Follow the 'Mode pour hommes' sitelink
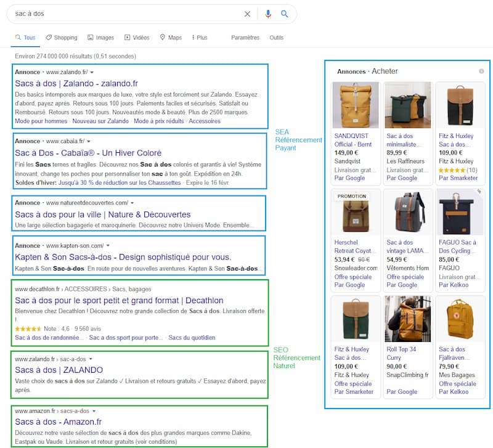This screenshot has width=493, height=448. (41, 121)
